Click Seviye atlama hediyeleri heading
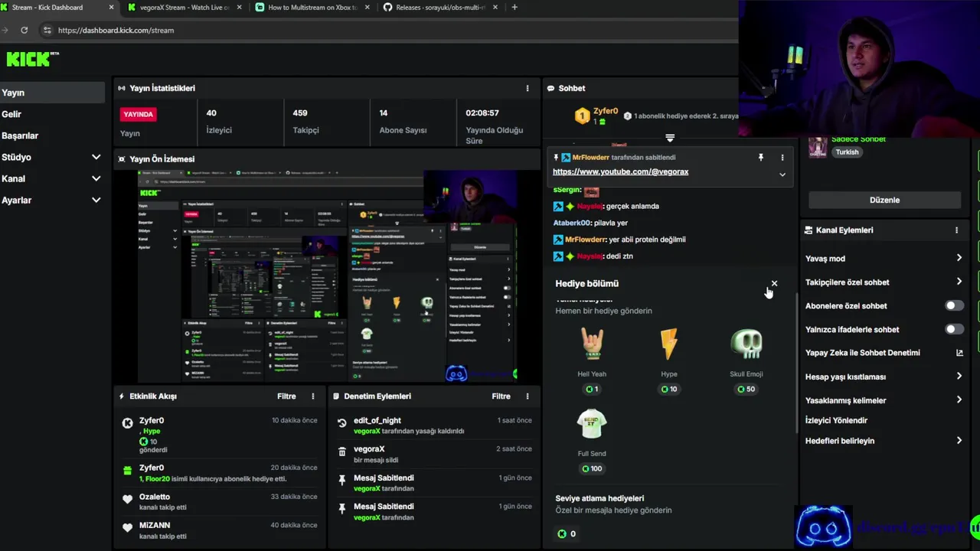980x551 pixels. click(x=599, y=498)
